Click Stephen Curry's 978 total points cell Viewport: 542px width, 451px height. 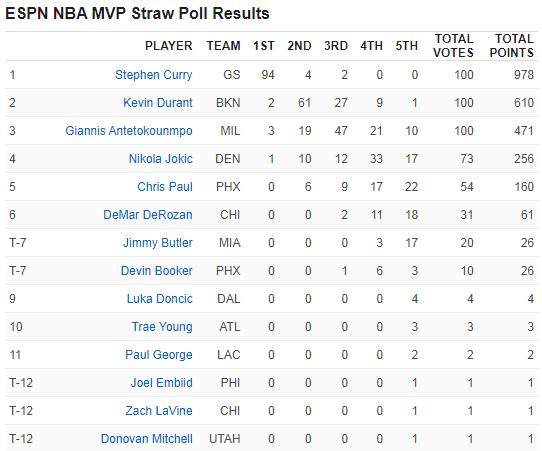tap(524, 75)
